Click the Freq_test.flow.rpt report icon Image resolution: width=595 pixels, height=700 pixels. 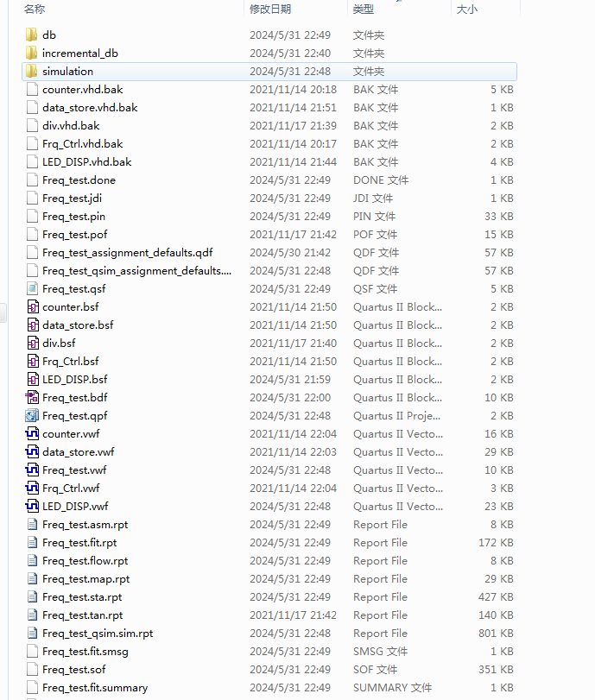[32, 561]
